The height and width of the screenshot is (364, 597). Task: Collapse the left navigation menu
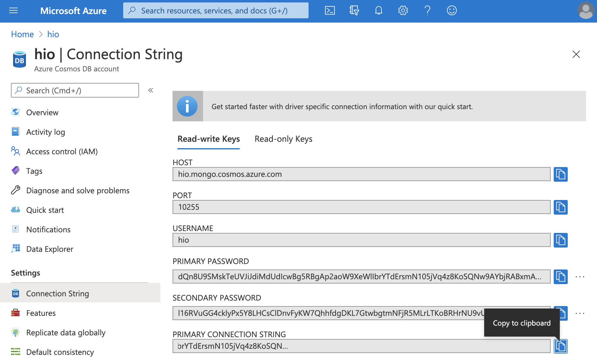151,90
